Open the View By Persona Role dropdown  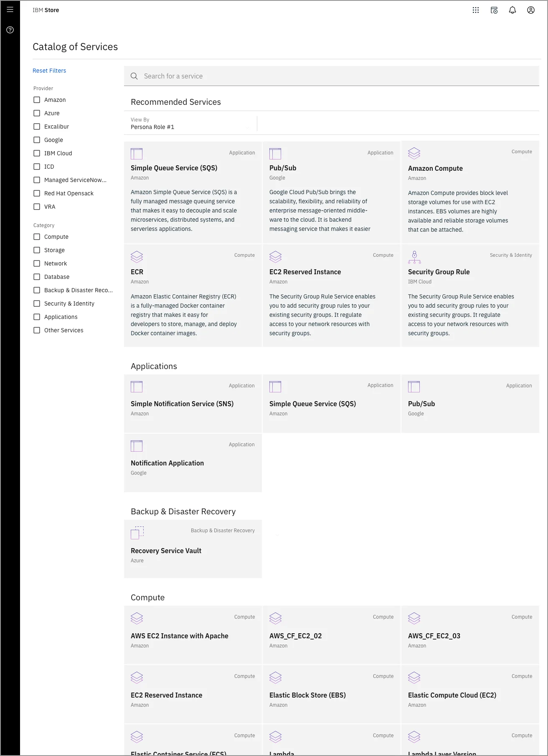[x=190, y=124]
